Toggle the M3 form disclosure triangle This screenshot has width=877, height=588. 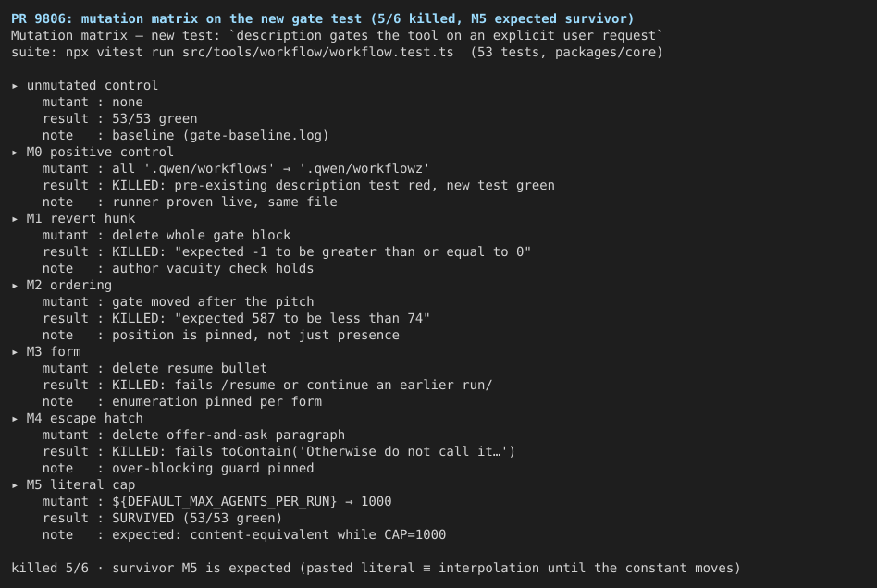coord(15,352)
